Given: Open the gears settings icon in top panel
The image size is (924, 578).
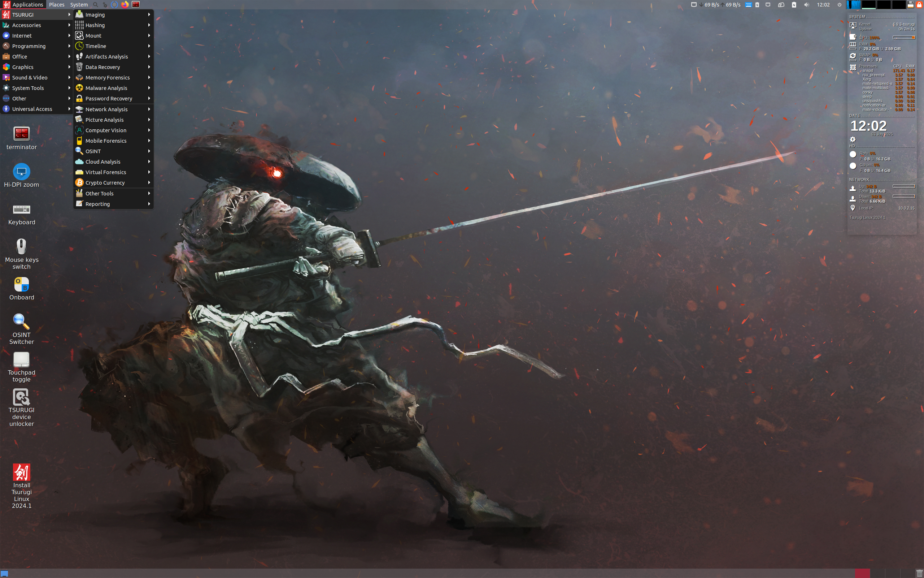Looking at the screenshot, I should (x=105, y=5).
